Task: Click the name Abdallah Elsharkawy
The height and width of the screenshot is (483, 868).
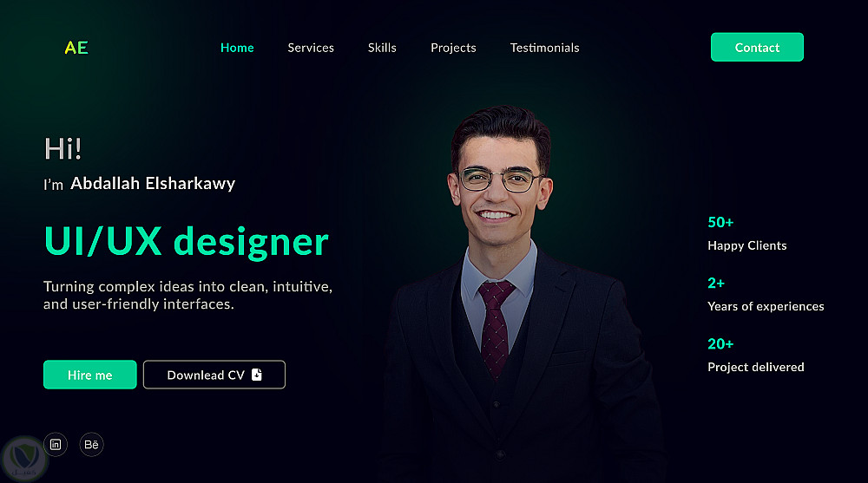Action: point(153,183)
